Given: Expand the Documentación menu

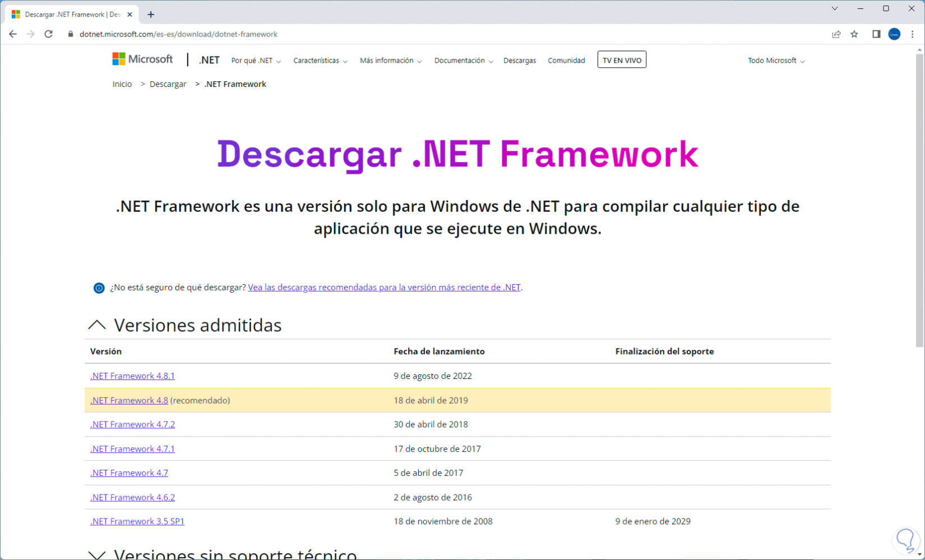Looking at the screenshot, I should (x=464, y=61).
